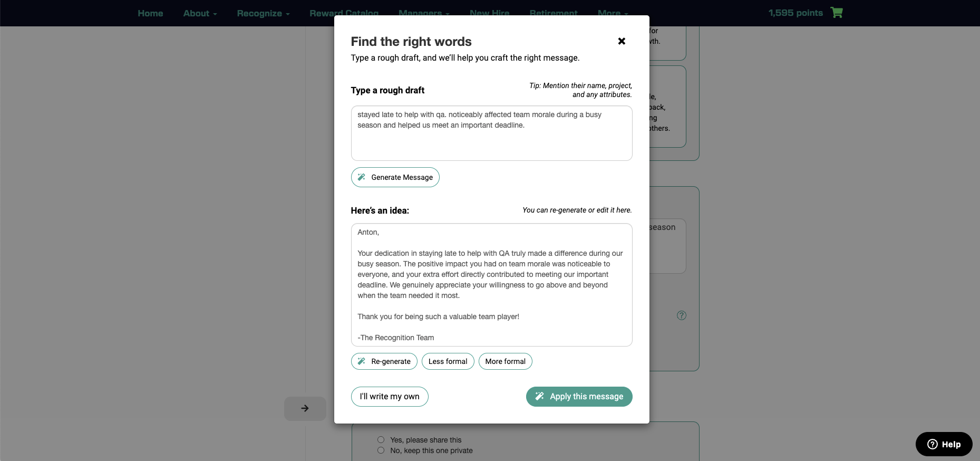Apply this message to the recognition

(x=579, y=397)
